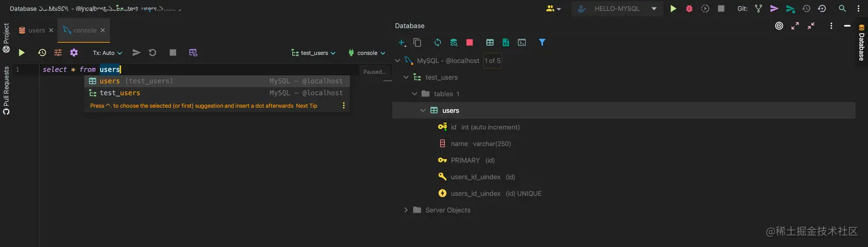Image resolution: width=868 pixels, height=247 pixels.
Task: Open the Tx: Auto transaction mode dropdown
Action: (107, 53)
